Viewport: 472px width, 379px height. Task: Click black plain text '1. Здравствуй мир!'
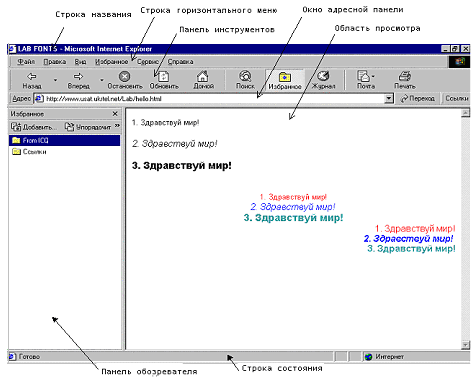165,122
